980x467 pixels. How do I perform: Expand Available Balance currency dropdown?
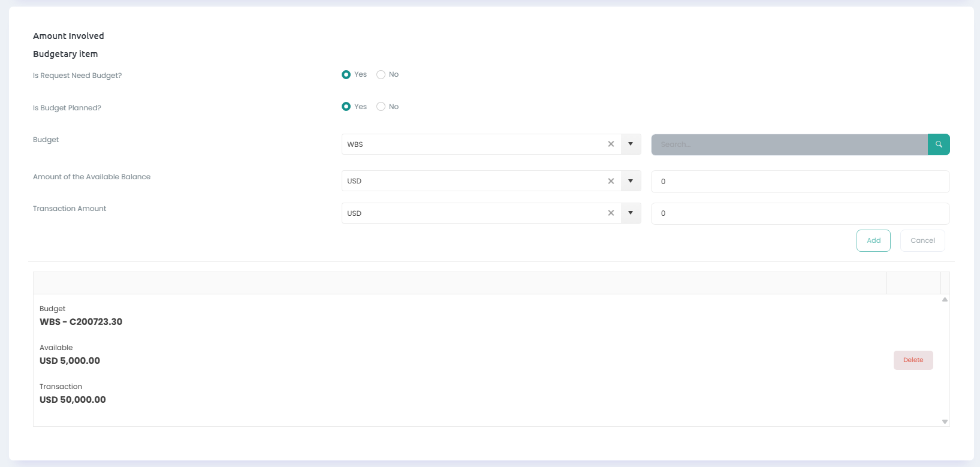point(631,181)
